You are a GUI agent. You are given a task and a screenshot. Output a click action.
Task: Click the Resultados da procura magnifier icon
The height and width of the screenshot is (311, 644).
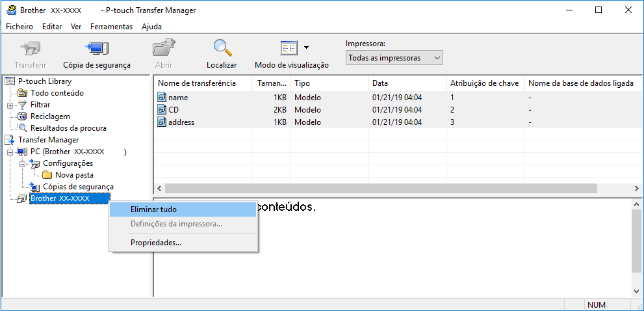click(x=23, y=128)
